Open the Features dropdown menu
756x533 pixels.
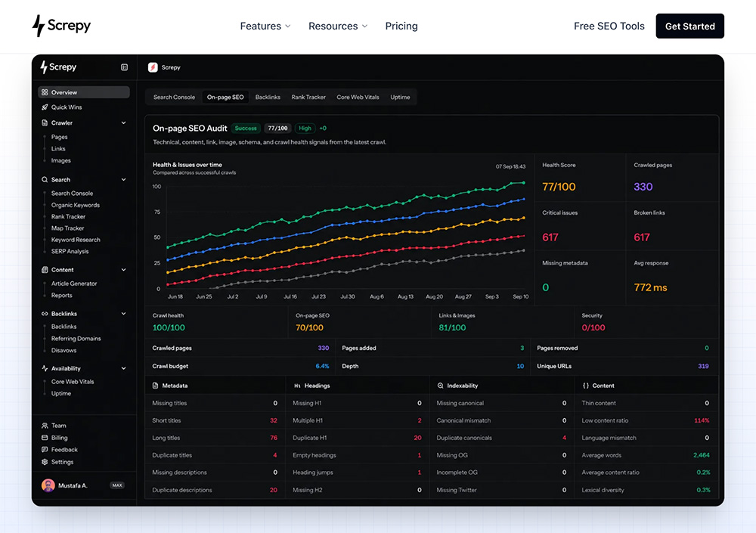tap(265, 26)
